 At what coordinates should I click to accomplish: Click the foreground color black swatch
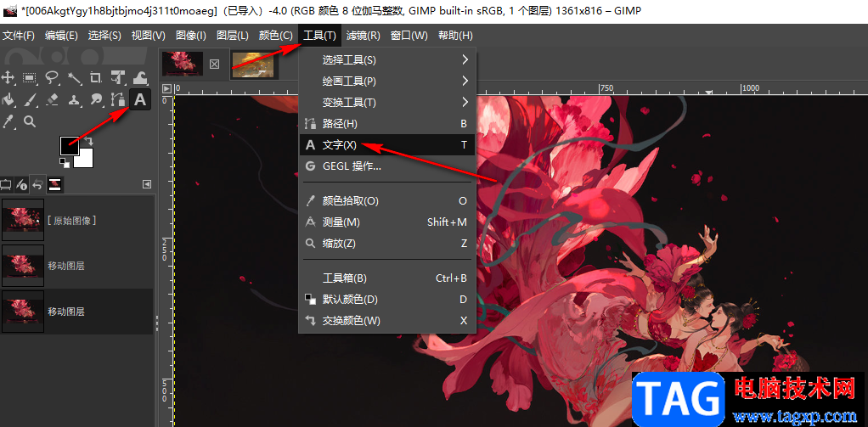(68, 145)
